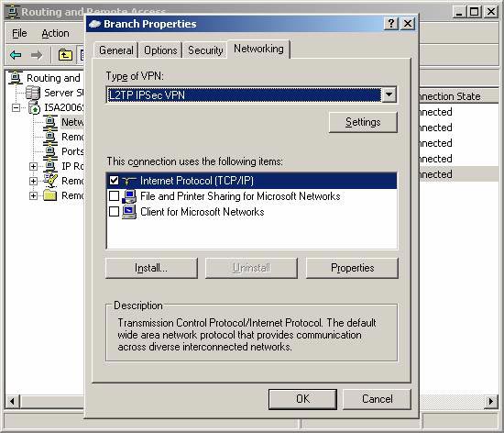504x433 pixels.
Task: Expand the Remote Access Logging node
Action: 33,195
